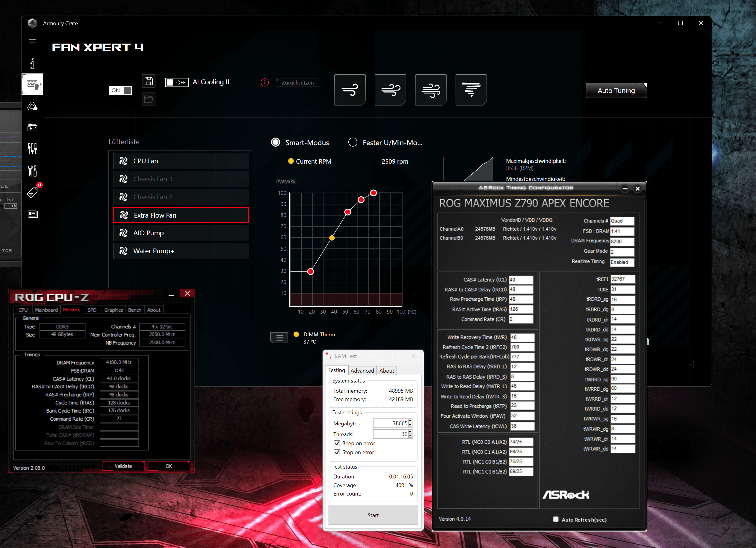Select Chassis Fan 1 in the fan list
This screenshot has height=548, width=756.
point(181,179)
